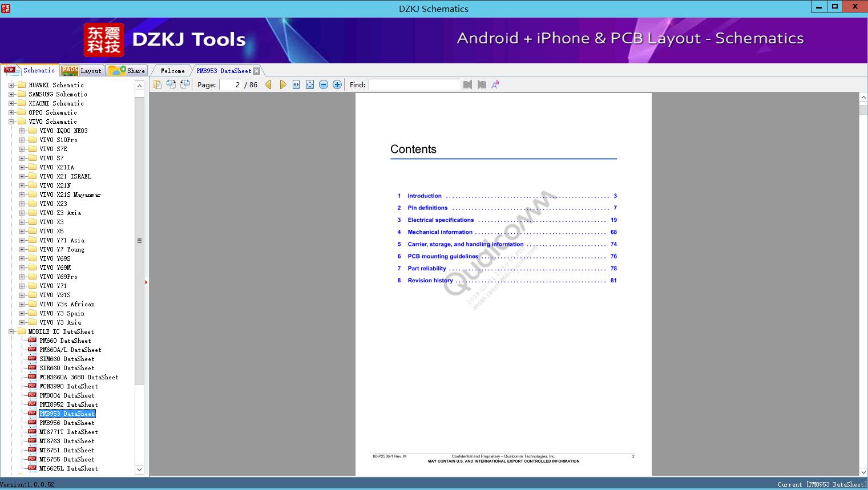
Task: Jump to PCB mounting guidelines link
Action: (443, 256)
